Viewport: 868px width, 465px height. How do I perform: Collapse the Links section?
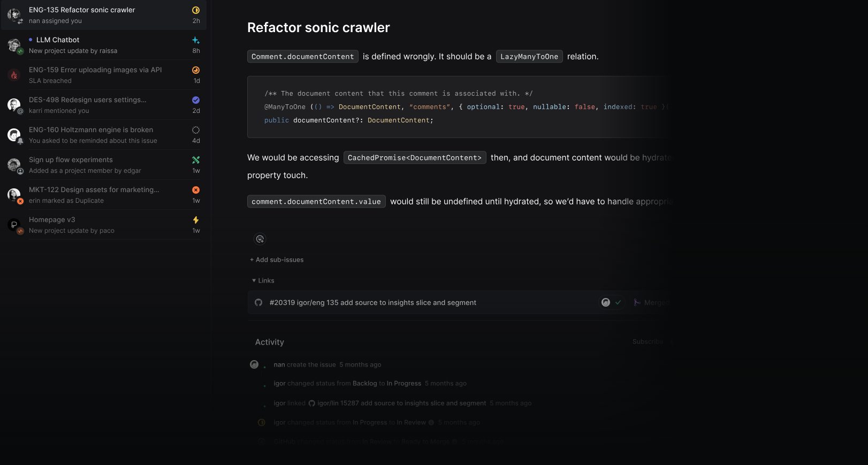263,280
